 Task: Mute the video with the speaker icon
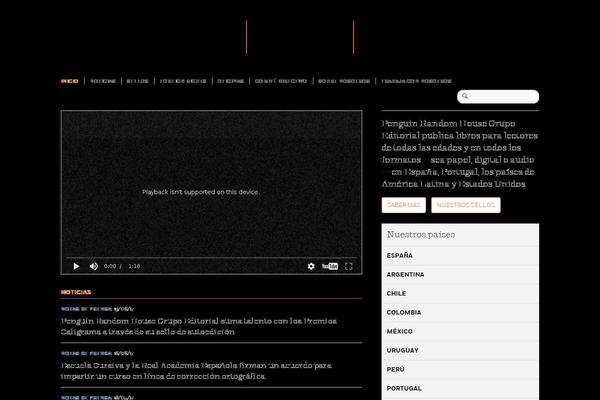tap(93, 266)
